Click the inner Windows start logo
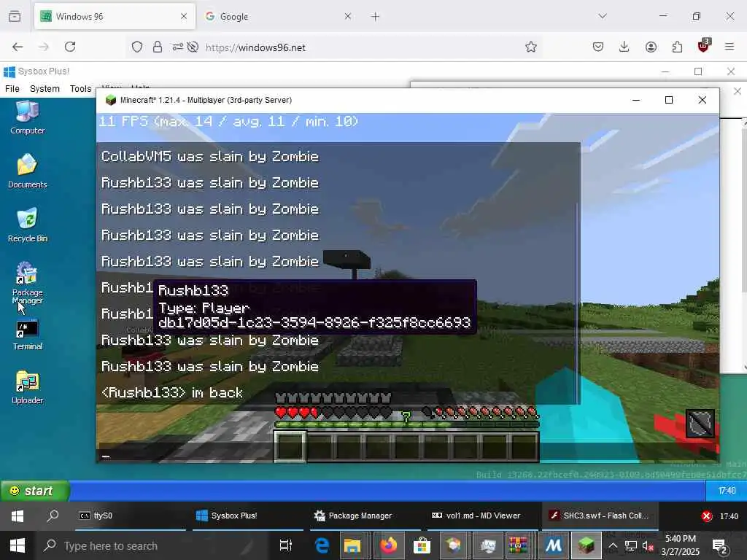This screenshot has width=747, height=560. pos(18,516)
